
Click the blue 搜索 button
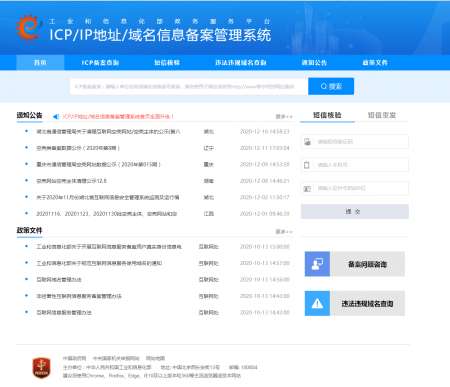tap(331, 86)
